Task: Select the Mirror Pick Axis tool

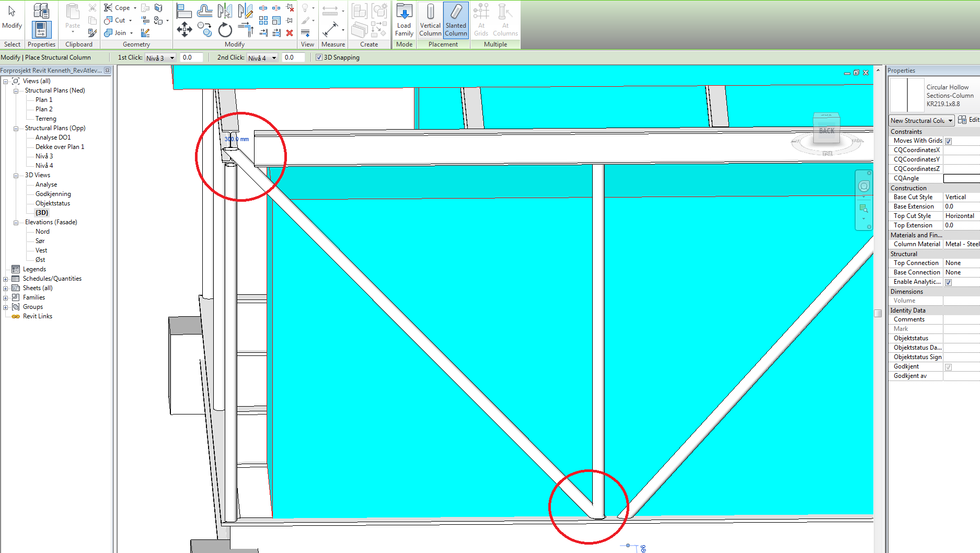Action: click(225, 10)
